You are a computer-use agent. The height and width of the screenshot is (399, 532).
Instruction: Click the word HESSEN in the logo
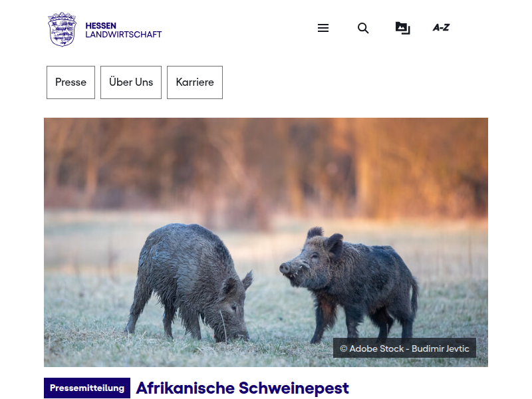101,26
